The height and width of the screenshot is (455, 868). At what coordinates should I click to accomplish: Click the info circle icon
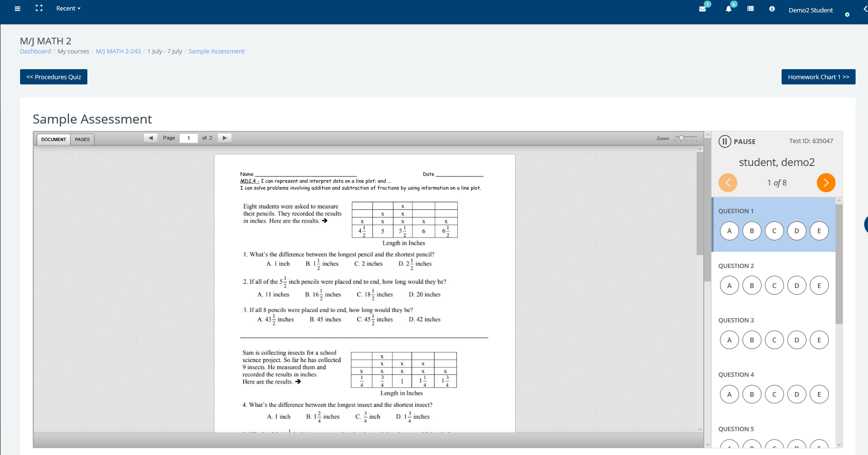[x=772, y=9]
